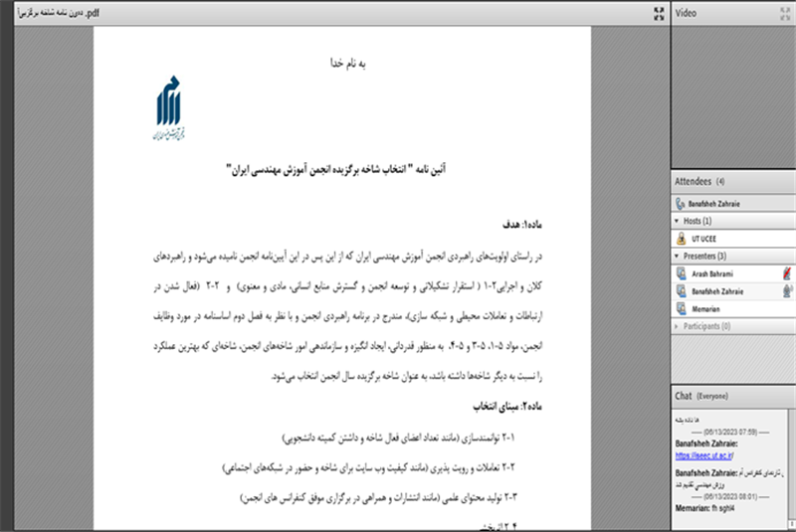
Task: Select attendee UT UCEE in Hosts list
Action: click(733, 239)
